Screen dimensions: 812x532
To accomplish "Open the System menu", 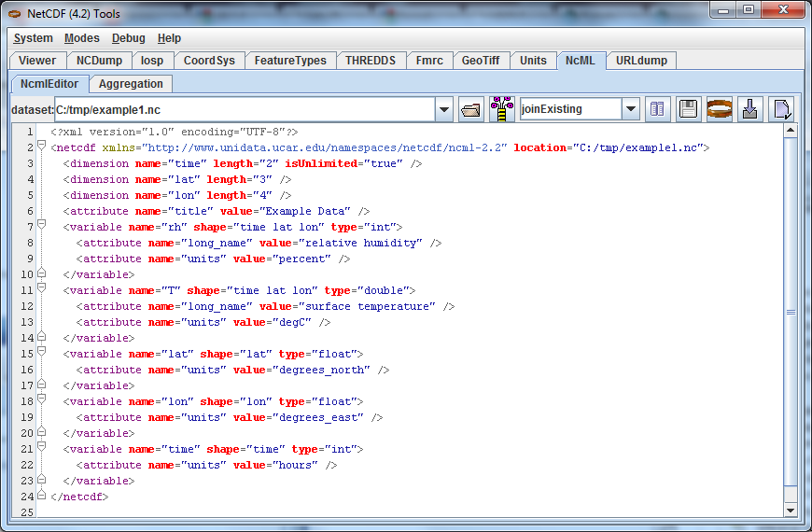I will pyautogui.click(x=34, y=38).
